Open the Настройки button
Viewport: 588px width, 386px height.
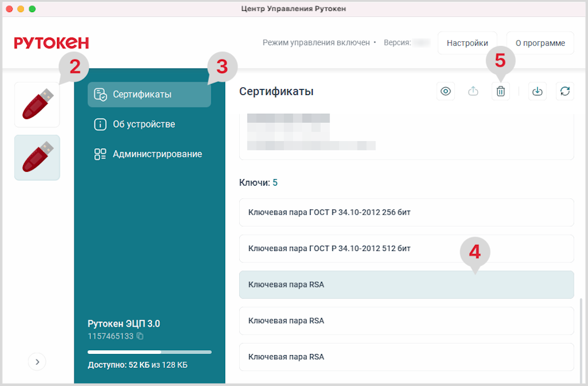[x=467, y=43]
